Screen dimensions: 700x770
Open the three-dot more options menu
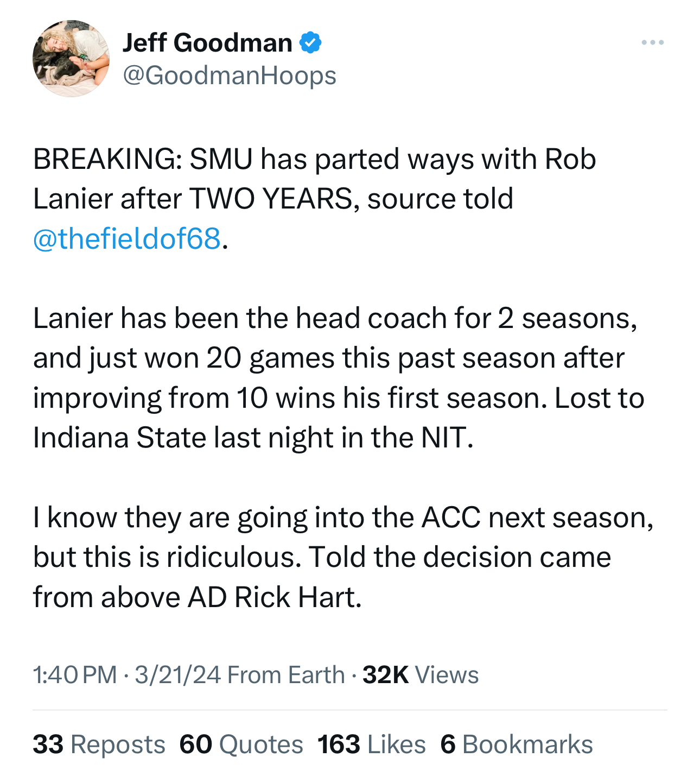(652, 43)
